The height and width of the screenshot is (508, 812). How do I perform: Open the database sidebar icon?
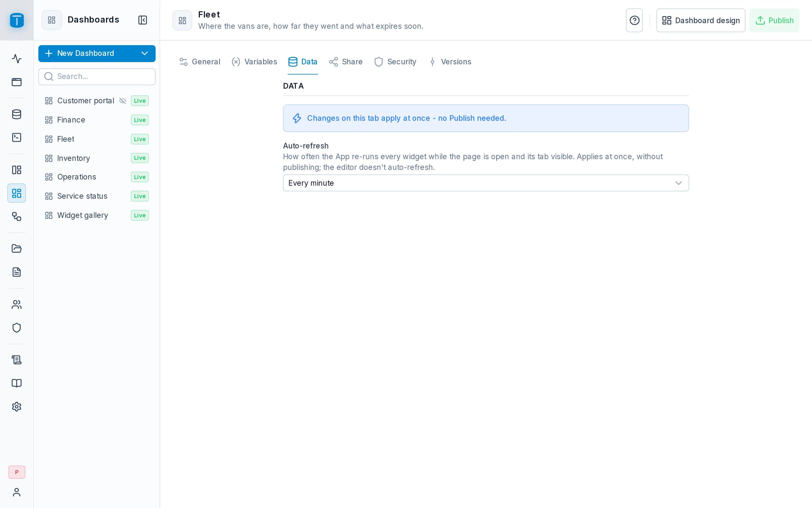[16, 114]
